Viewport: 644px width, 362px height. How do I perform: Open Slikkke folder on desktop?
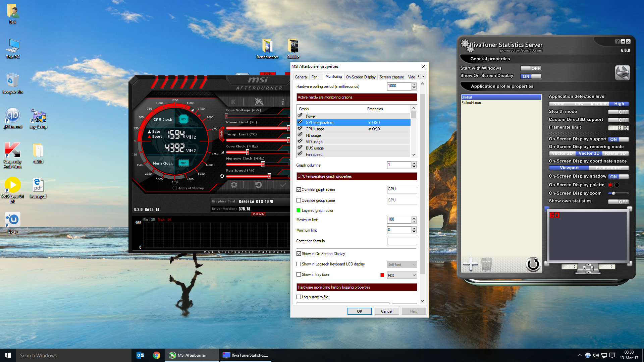293,49
